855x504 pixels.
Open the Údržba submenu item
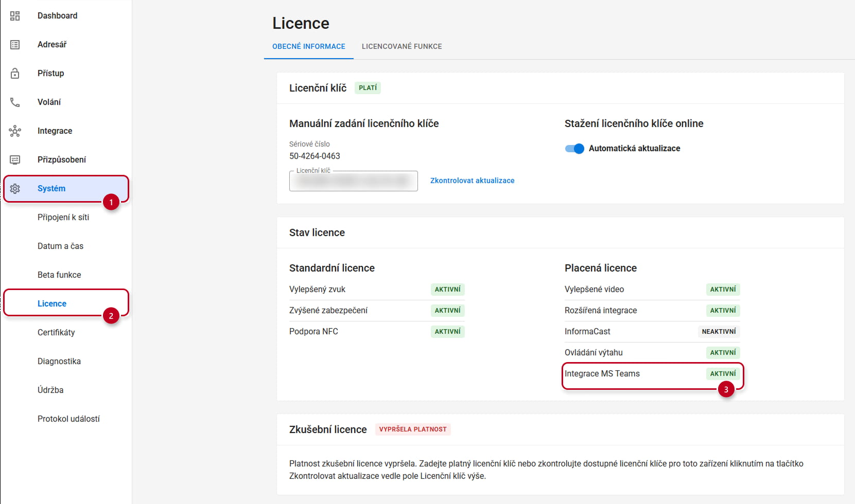pos(50,390)
